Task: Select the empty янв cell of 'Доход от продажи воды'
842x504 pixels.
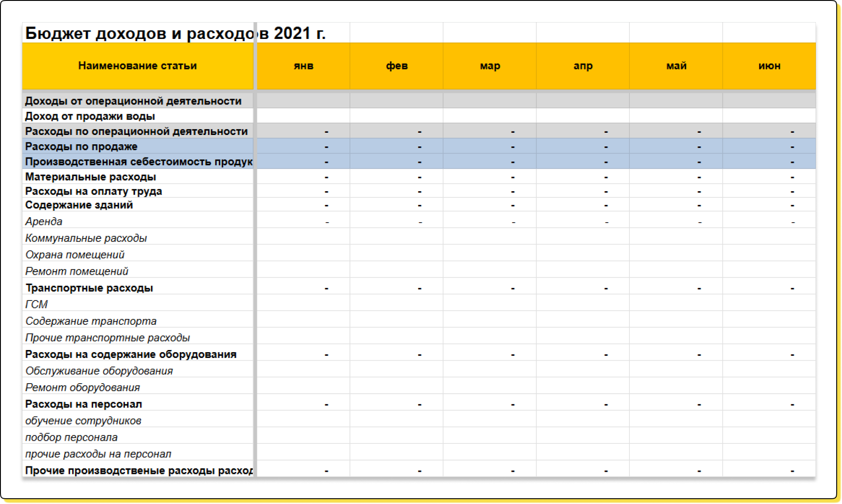Action: pos(303,116)
